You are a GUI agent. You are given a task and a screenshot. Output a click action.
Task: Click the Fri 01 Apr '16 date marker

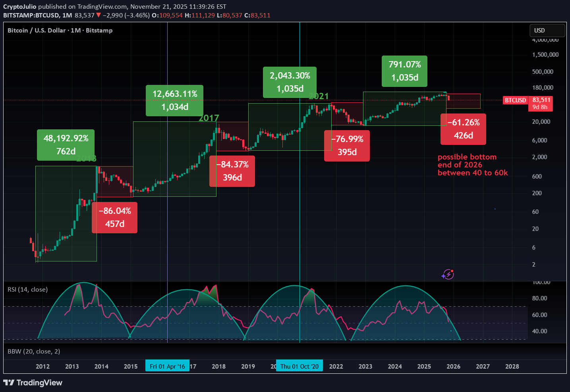pyautogui.click(x=167, y=366)
